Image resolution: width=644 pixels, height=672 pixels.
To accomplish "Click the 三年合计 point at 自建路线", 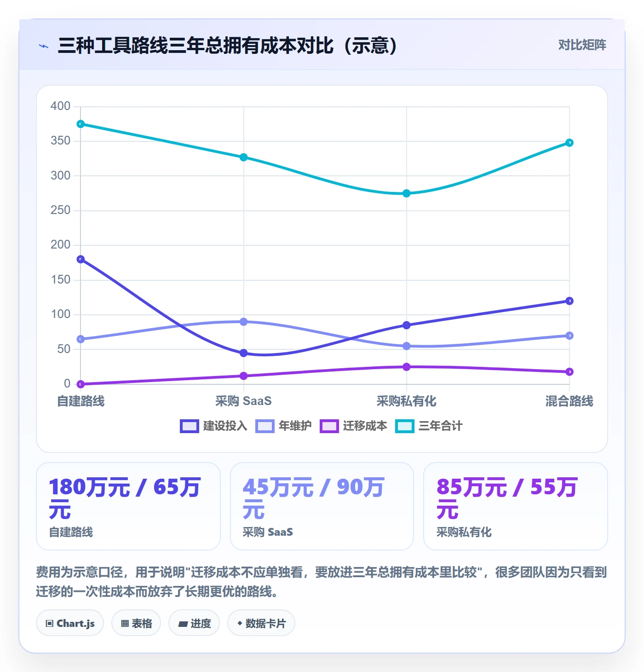I will tap(81, 124).
